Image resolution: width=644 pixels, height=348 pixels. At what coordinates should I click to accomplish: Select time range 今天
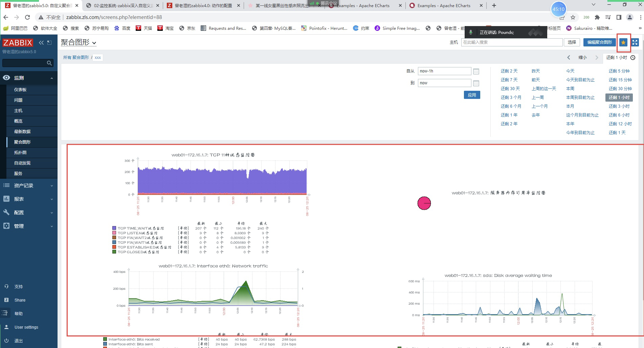[x=570, y=71]
